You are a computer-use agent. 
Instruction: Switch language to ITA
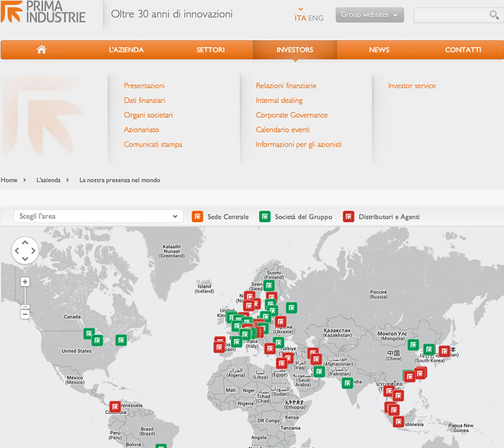tap(300, 18)
